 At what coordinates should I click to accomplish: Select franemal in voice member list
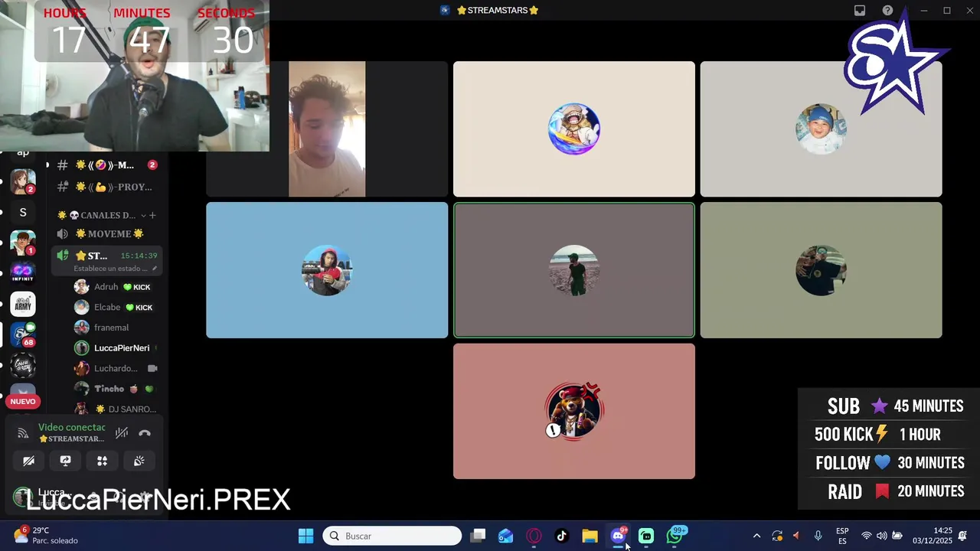coord(115,328)
